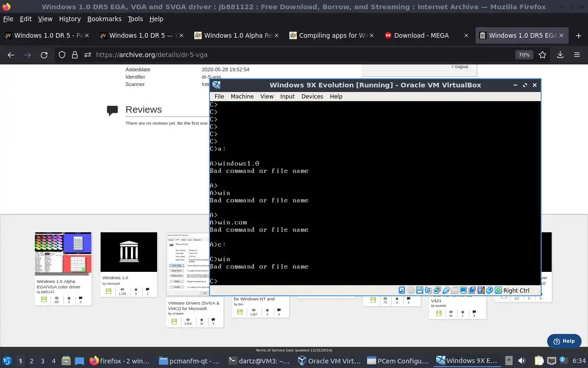Click the display settings indicator in VirtualBox

tap(463, 290)
